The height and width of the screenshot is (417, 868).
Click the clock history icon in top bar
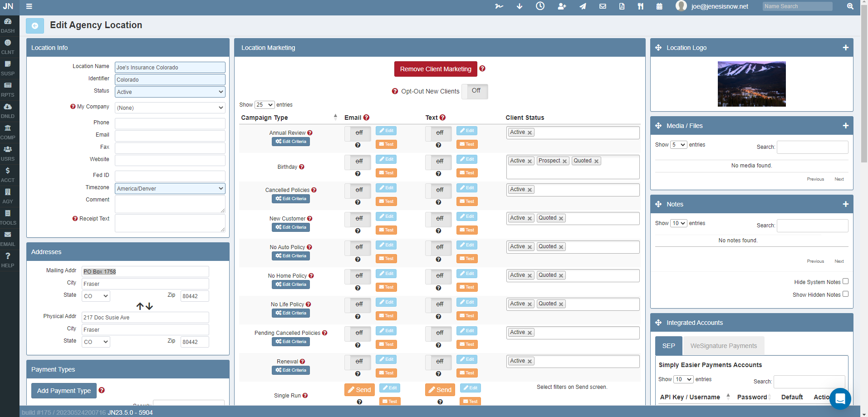click(540, 6)
